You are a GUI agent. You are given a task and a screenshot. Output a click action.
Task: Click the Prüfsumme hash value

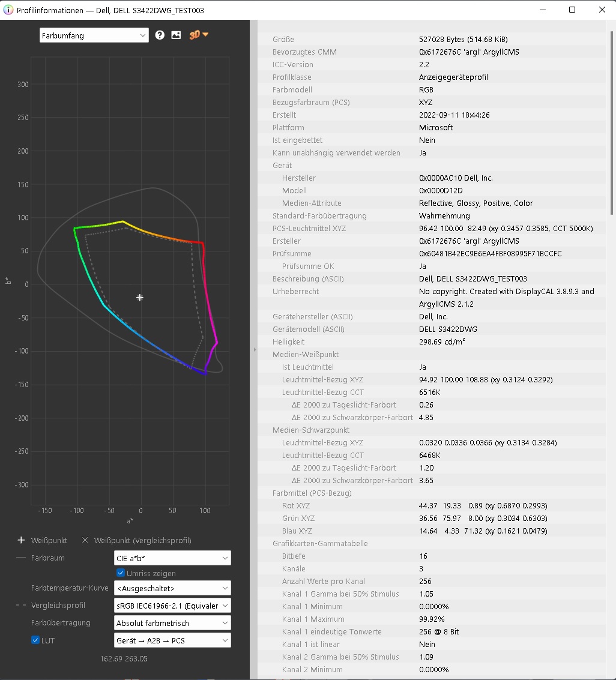[490, 254]
